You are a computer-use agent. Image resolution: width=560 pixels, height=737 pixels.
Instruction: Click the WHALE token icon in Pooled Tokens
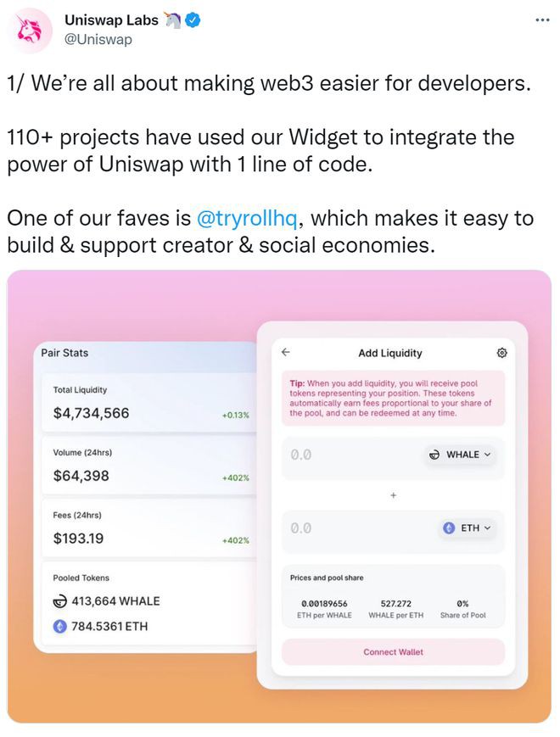pos(60,601)
